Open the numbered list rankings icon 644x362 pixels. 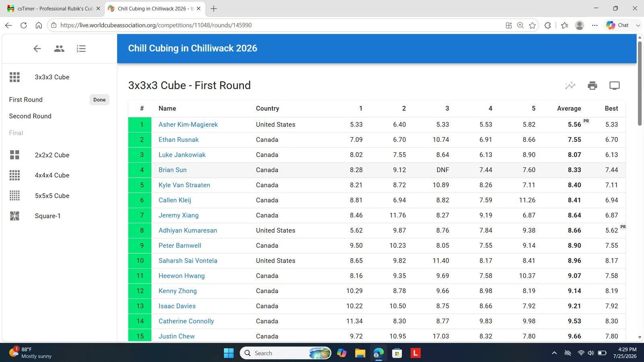tap(81, 49)
